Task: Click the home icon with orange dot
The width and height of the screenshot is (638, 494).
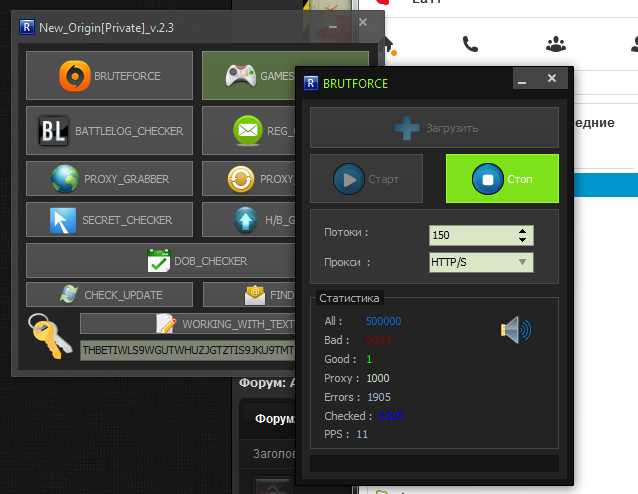Action: (389, 46)
